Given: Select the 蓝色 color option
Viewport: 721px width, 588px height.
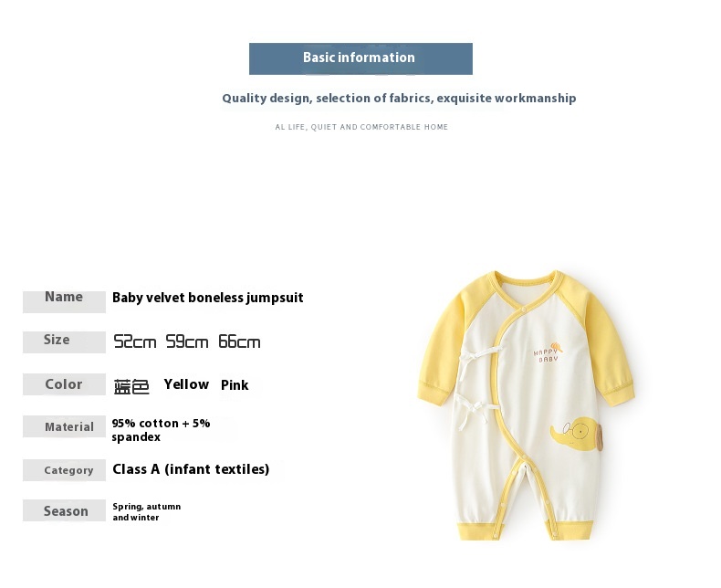Looking at the screenshot, I should pos(131,386).
